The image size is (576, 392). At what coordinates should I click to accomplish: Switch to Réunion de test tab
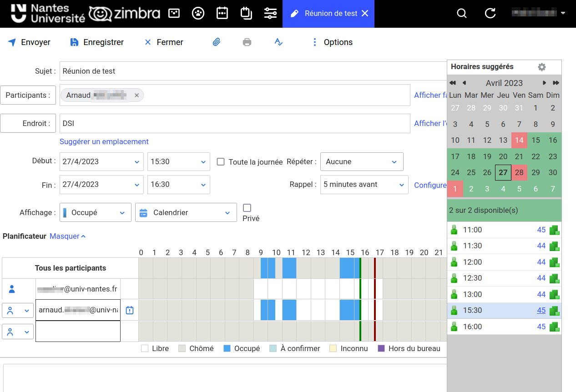pos(325,14)
